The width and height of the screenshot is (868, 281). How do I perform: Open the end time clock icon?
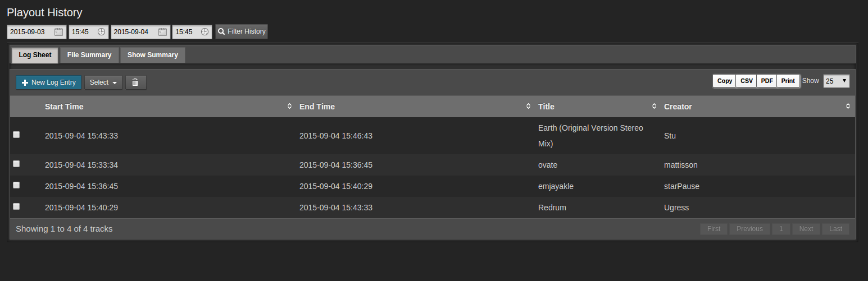tap(205, 32)
